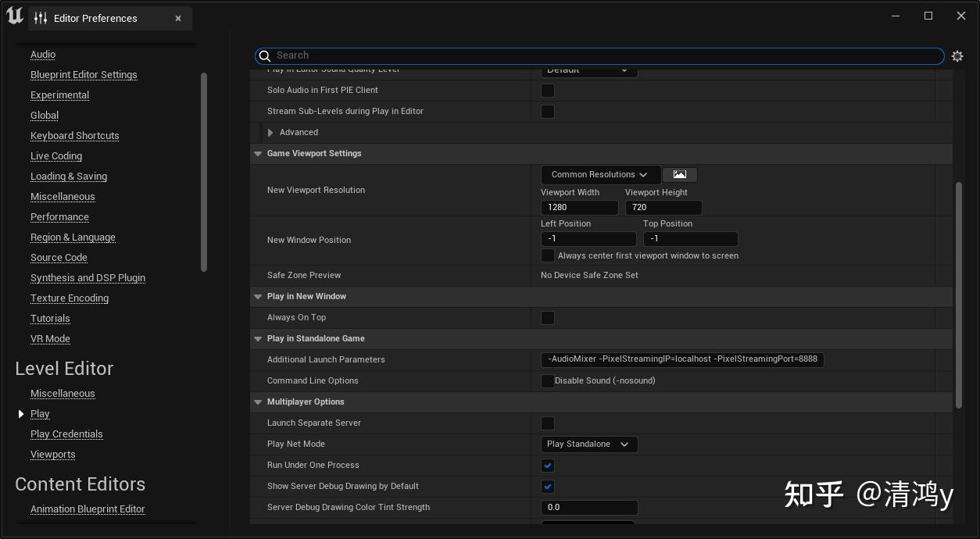The width and height of the screenshot is (980, 539).
Task: Click the viewport aspect ratio image icon
Action: (x=680, y=175)
